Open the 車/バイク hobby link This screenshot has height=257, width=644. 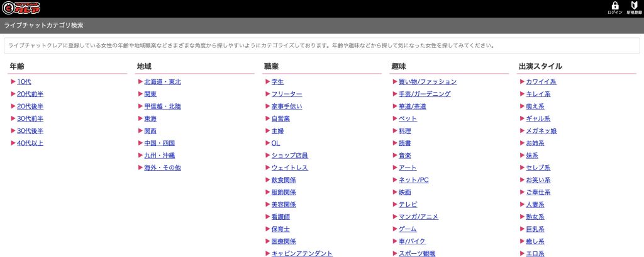click(x=412, y=242)
